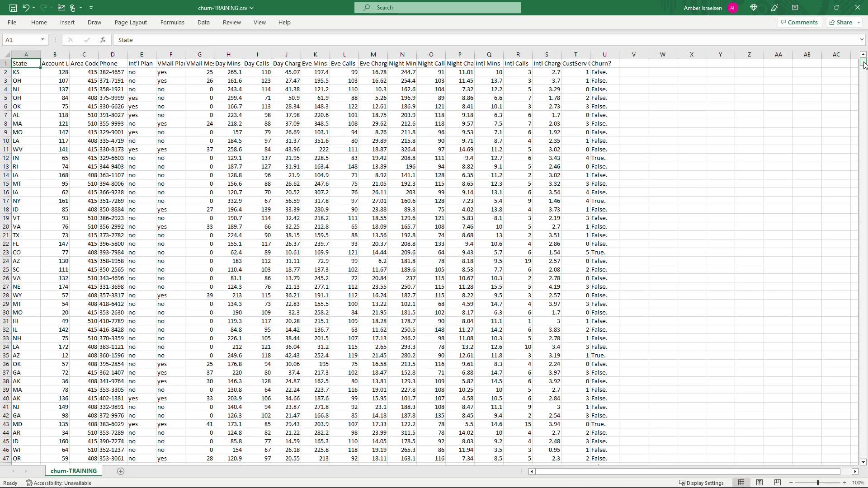Click the Save icon in title bar
The image size is (868, 488).
tap(13, 8)
